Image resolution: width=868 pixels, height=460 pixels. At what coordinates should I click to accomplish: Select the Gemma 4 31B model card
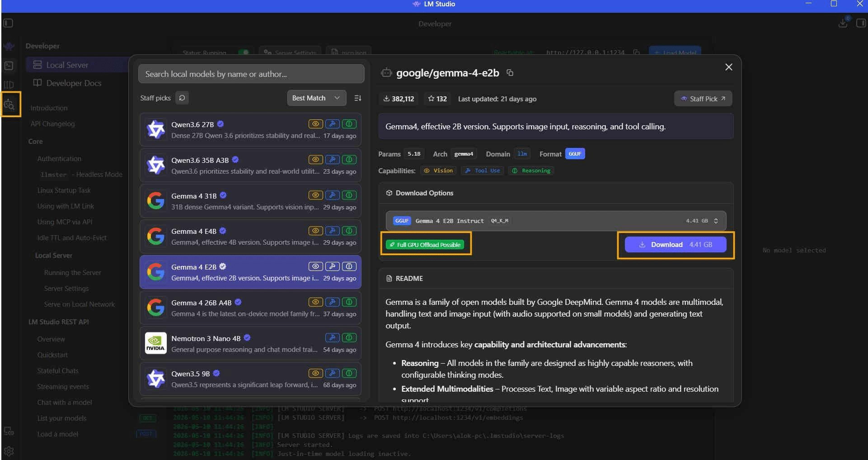pyautogui.click(x=250, y=201)
